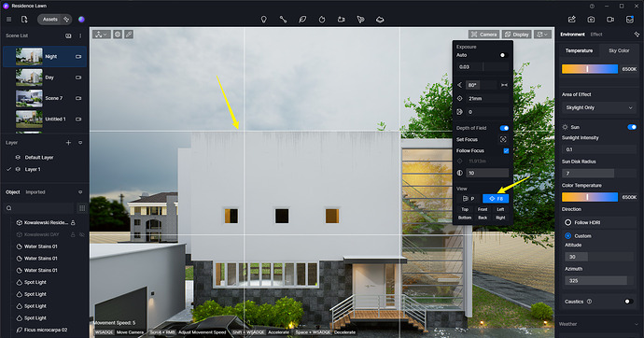Viewport: 644px width, 338px height.
Task: Select the leaf vegetation tool icon
Action: [302, 20]
